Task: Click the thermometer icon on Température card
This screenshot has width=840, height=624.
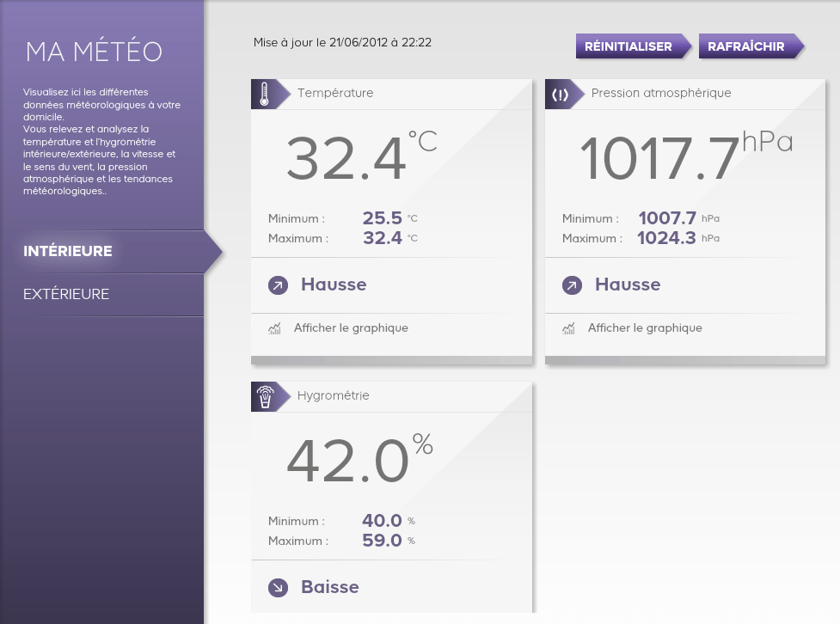Action: click(x=264, y=94)
